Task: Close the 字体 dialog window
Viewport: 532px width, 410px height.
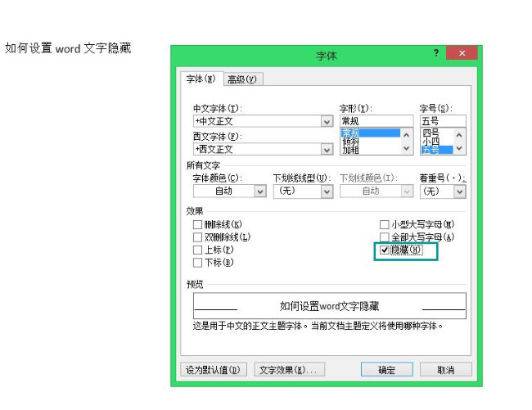Action: (x=462, y=53)
